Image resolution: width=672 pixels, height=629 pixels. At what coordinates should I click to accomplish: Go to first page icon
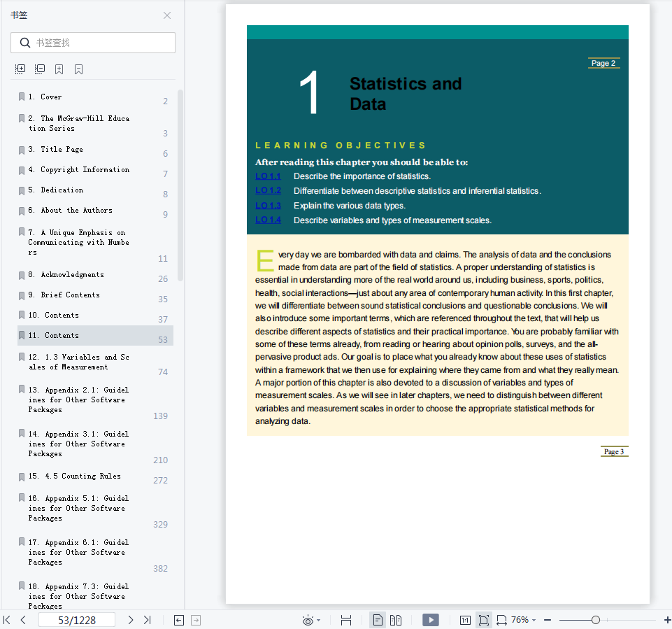(7, 620)
